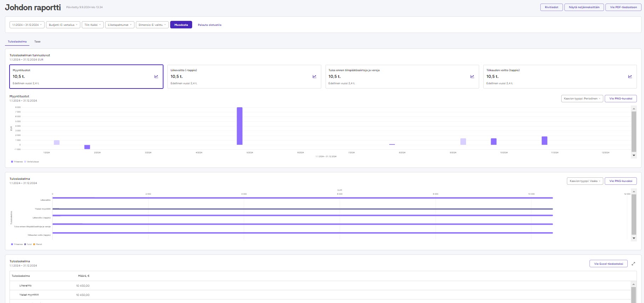
Task: Click down arrow of horizontal Tuloslaskelma chart scrollbar
Action: click(634, 238)
